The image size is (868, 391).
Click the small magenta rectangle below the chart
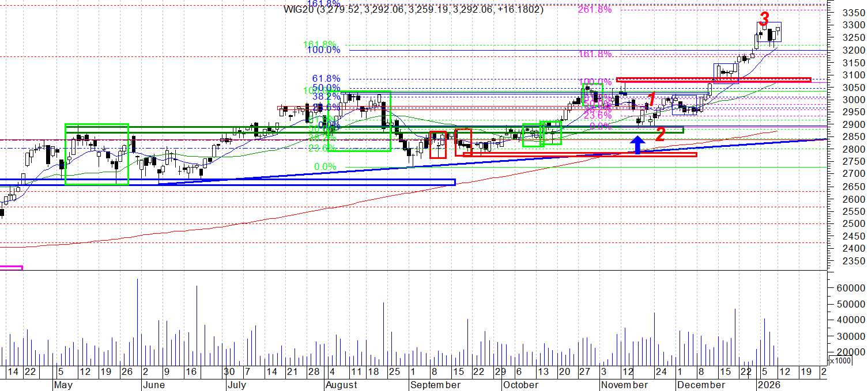[x=11, y=267]
